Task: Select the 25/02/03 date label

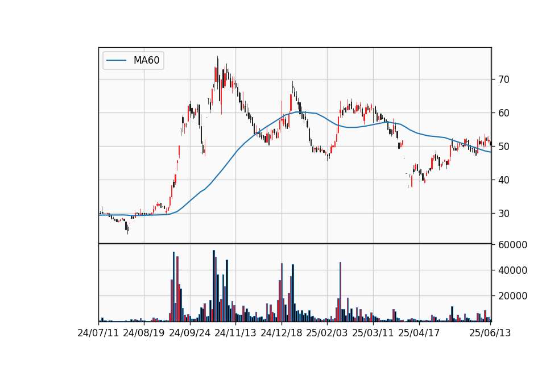Action: (327, 333)
